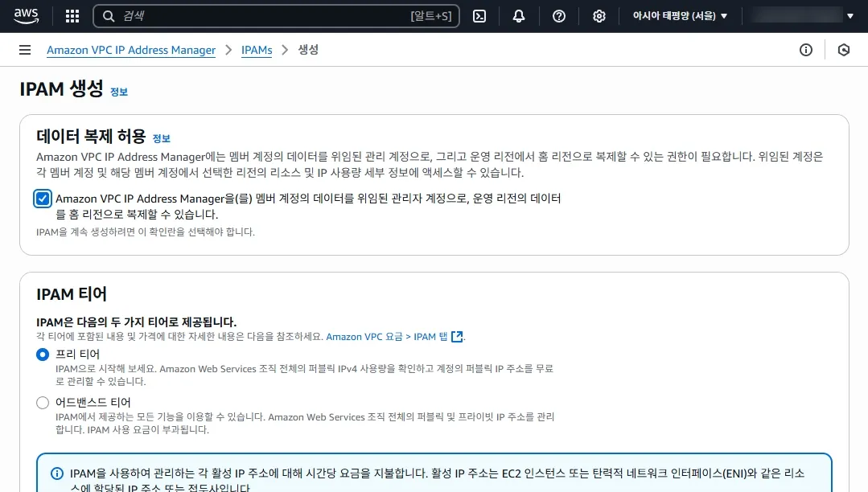Select the 프리 티어 radio button
The width and height of the screenshot is (868, 492).
43,355
